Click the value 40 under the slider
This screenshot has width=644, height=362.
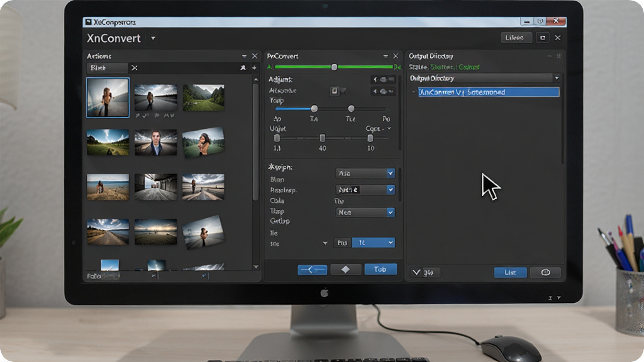323,148
